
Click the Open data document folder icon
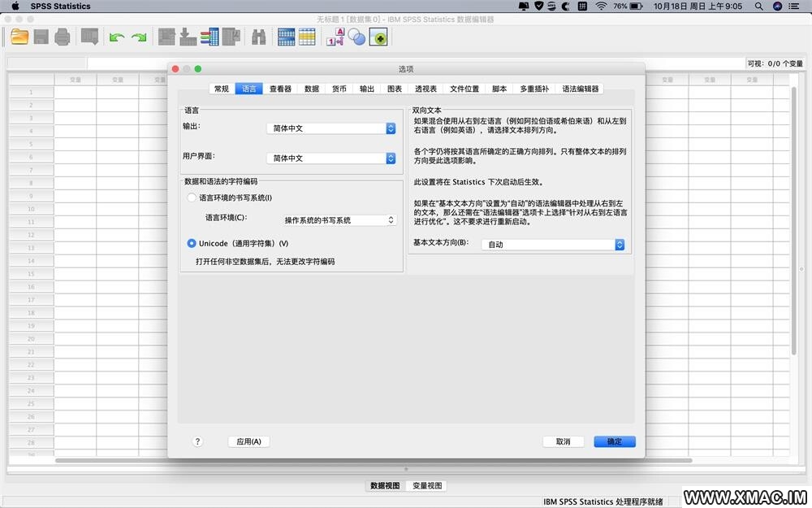[x=19, y=37]
